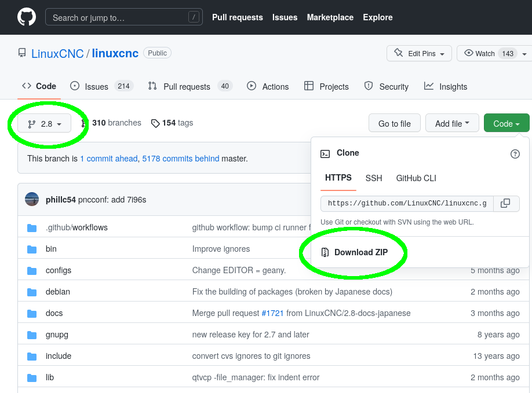Image resolution: width=532 pixels, height=393 pixels.
Task: Open 'new release key for 2.7 and later' commit
Action: pos(251,335)
